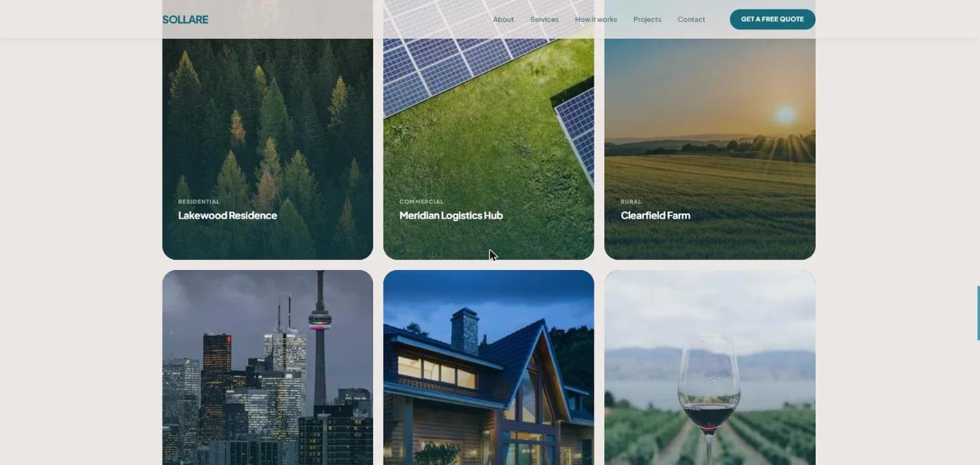This screenshot has height=465, width=980.
Task: Click the page scrollbar thumb
Action: pos(978,313)
